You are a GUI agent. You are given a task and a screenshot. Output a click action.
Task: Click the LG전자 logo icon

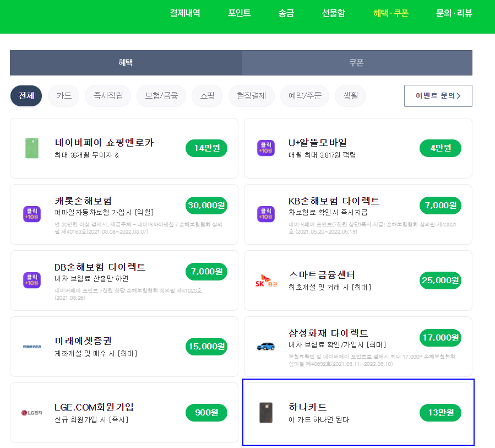(32, 413)
